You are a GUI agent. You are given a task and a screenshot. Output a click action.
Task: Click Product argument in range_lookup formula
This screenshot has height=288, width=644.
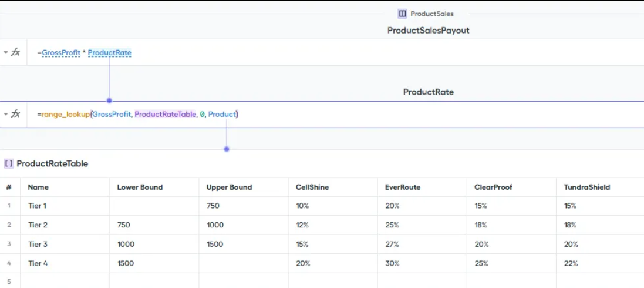coord(222,115)
